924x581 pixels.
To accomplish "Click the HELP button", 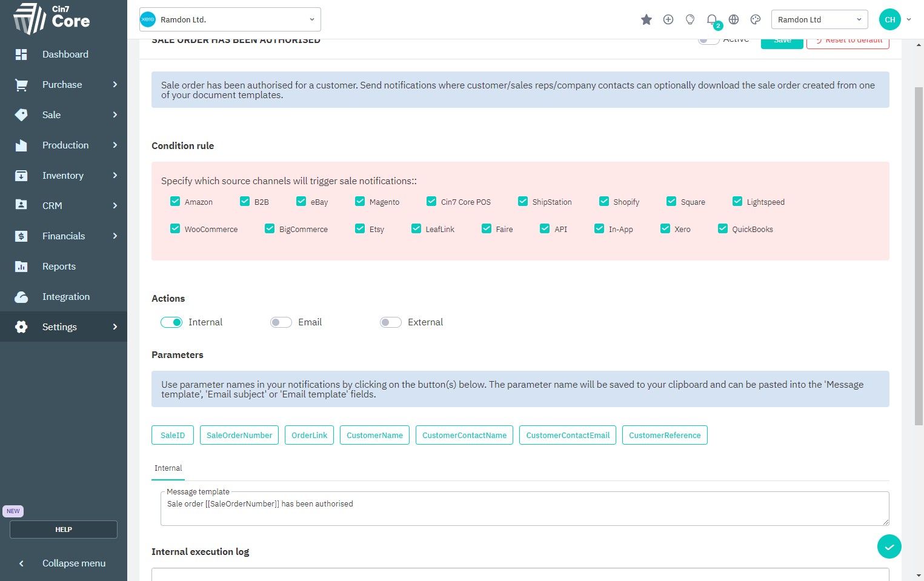I will (x=64, y=530).
